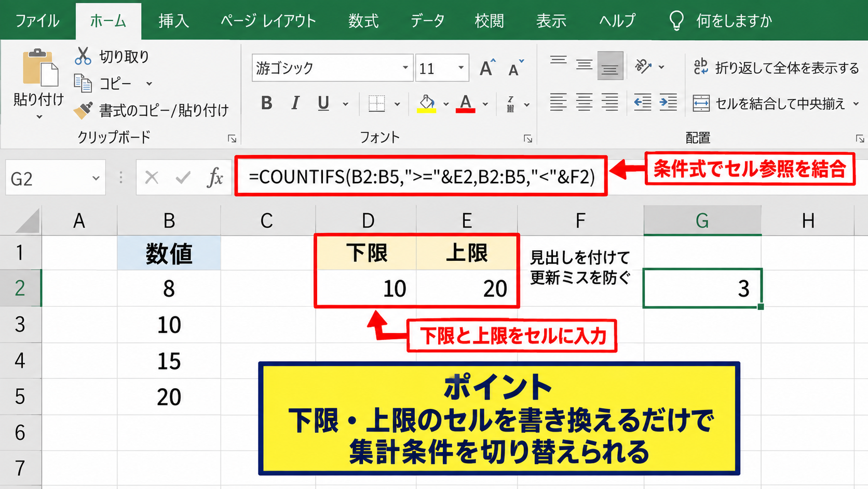Screen dimensions: 868x489
Task: Switch to the 校閲 tab
Action: click(490, 21)
